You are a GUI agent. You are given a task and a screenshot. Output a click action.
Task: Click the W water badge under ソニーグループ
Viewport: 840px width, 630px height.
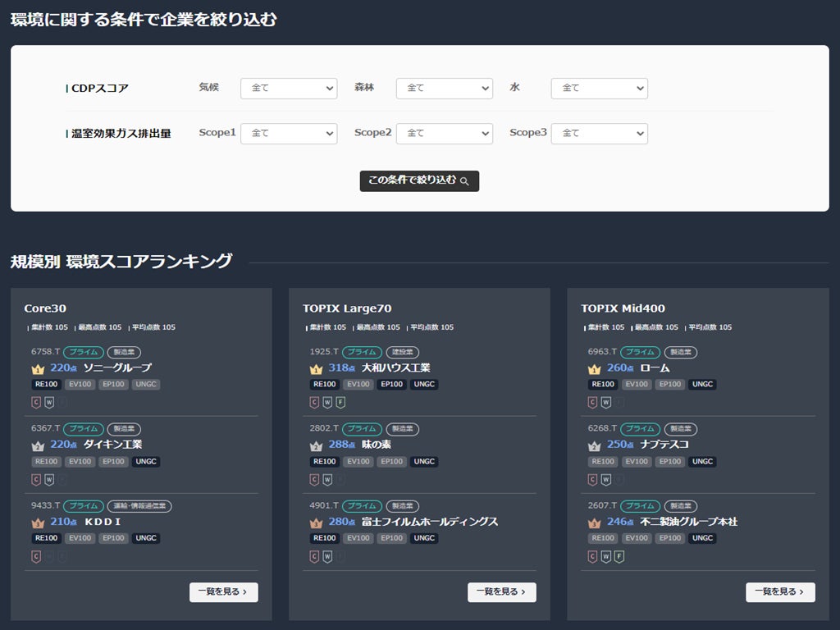(x=48, y=402)
